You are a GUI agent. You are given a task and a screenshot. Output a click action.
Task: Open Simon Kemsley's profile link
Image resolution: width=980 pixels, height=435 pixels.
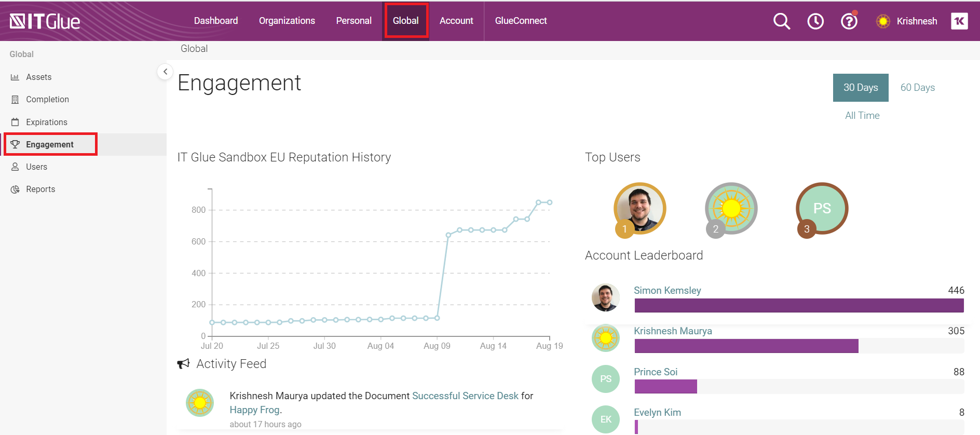point(667,291)
